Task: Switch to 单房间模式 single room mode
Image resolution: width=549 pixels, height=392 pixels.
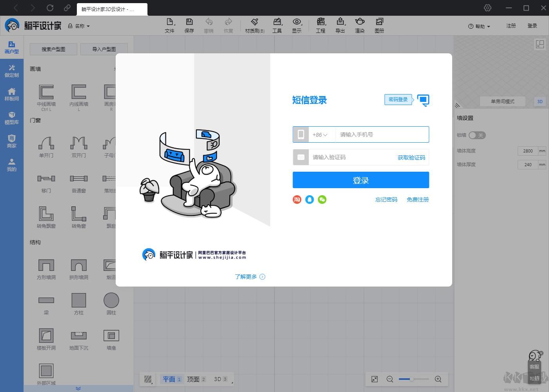Action: coord(502,102)
